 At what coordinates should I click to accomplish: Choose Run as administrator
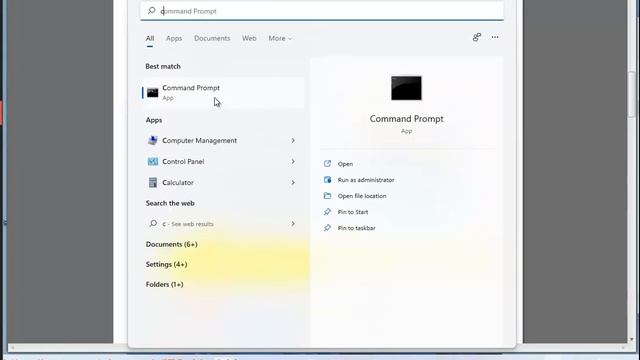coord(366,180)
